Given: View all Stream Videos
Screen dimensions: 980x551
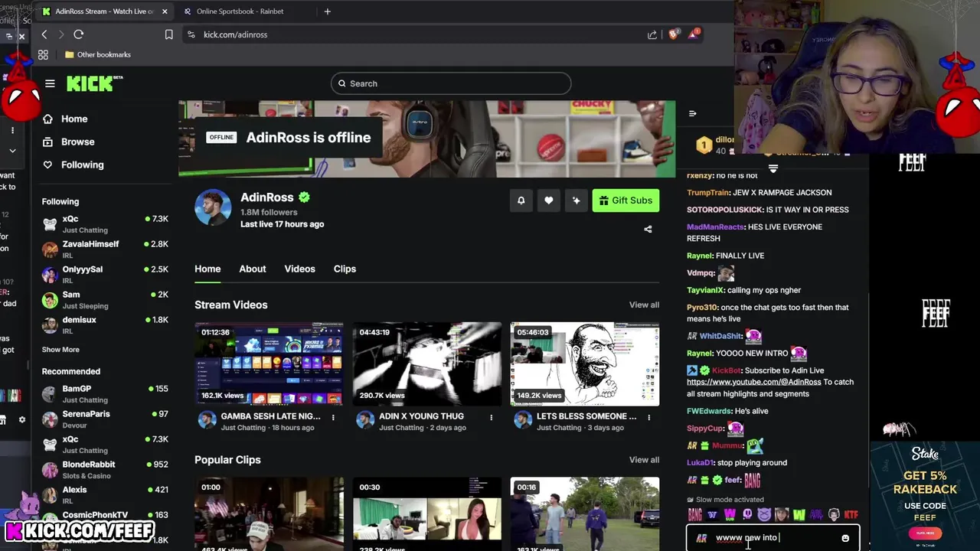Looking at the screenshot, I should pyautogui.click(x=644, y=305).
